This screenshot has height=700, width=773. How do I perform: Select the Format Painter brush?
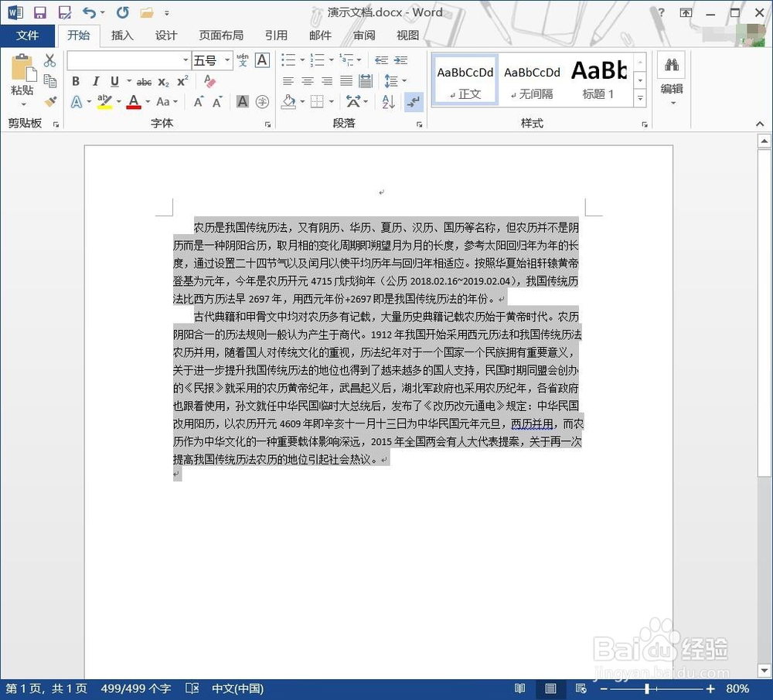[49, 101]
